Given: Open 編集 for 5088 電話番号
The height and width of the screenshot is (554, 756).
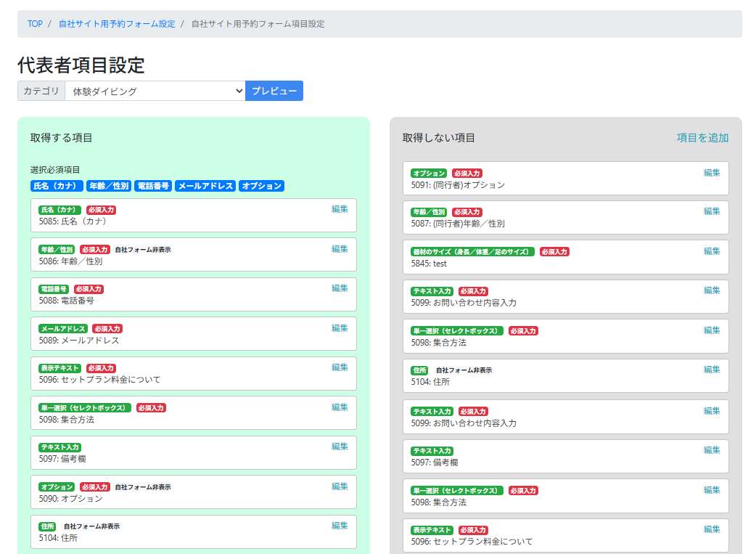Looking at the screenshot, I should click(x=340, y=288).
